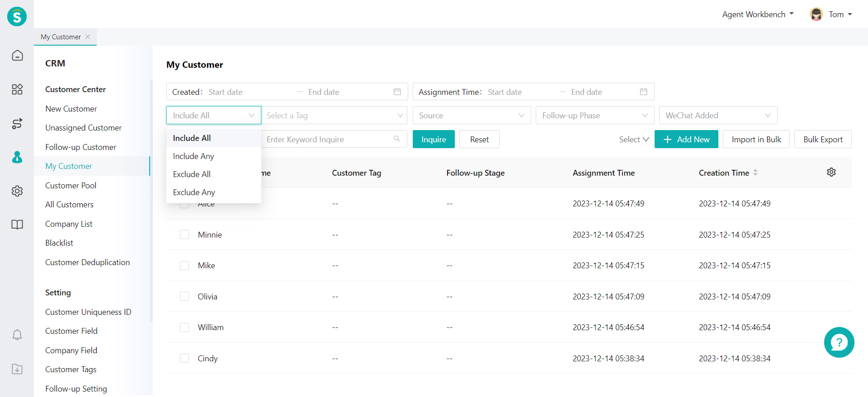Open the download inbox icon in sidebar
The image size is (868, 397).
pos(17,369)
